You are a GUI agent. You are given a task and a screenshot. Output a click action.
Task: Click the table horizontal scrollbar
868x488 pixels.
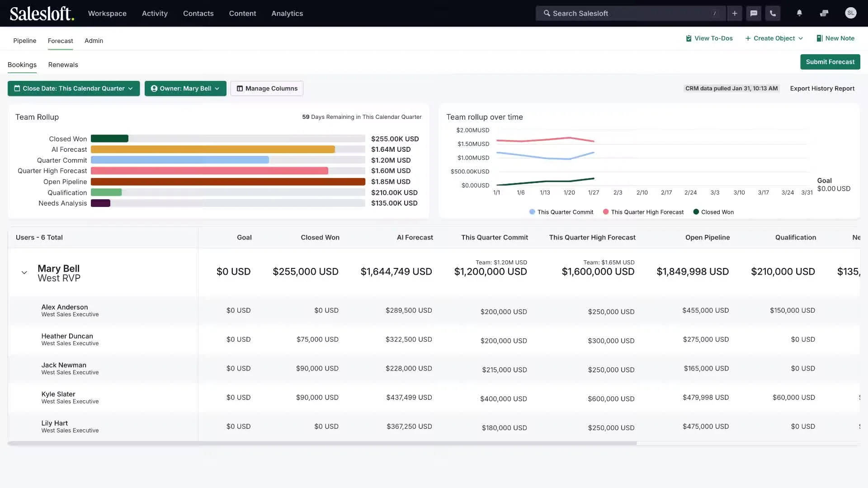tap(322, 443)
